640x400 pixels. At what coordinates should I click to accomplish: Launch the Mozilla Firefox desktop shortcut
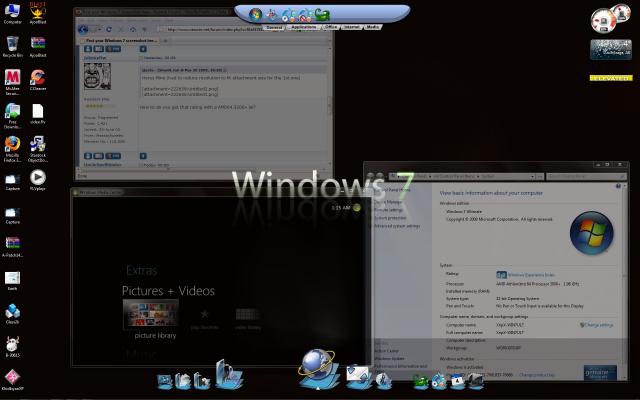point(12,149)
